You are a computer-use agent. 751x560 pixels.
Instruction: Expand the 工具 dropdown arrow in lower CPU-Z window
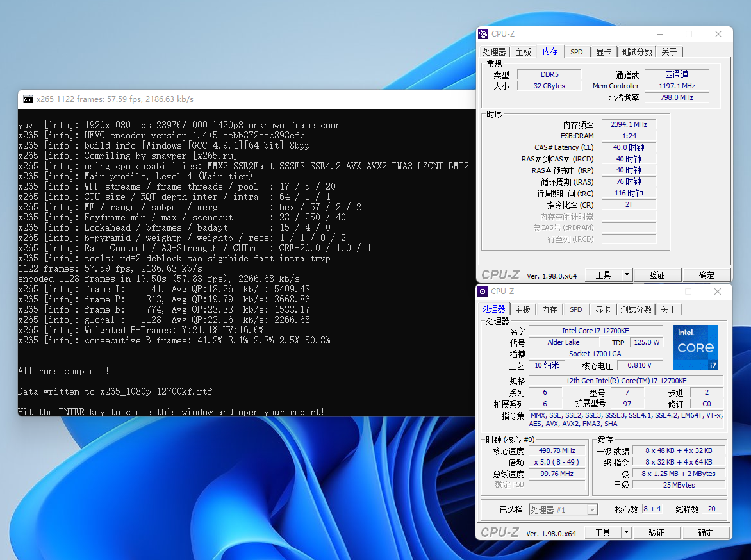[x=626, y=532]
